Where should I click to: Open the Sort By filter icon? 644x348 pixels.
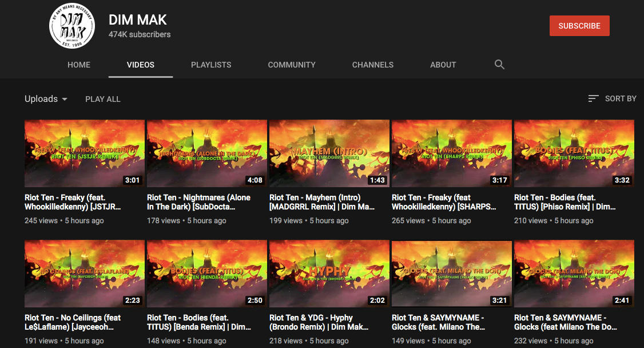click(x=593, y=98)
